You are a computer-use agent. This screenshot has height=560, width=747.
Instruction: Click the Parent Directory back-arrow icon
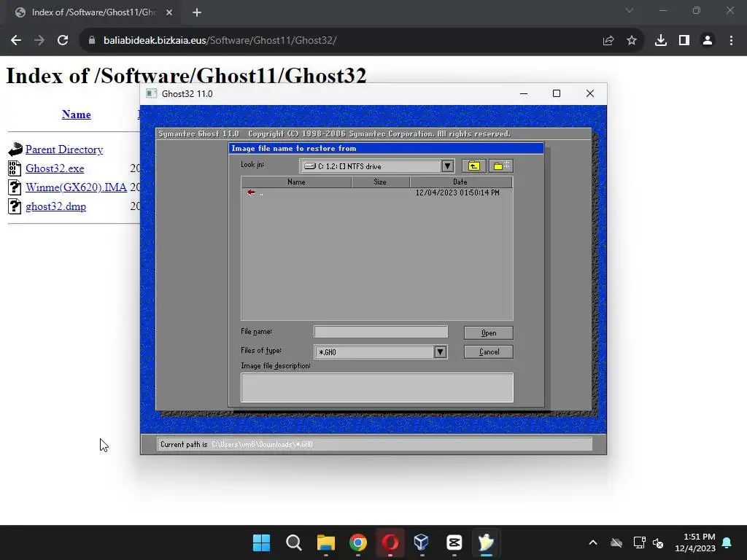pos(15,149)
